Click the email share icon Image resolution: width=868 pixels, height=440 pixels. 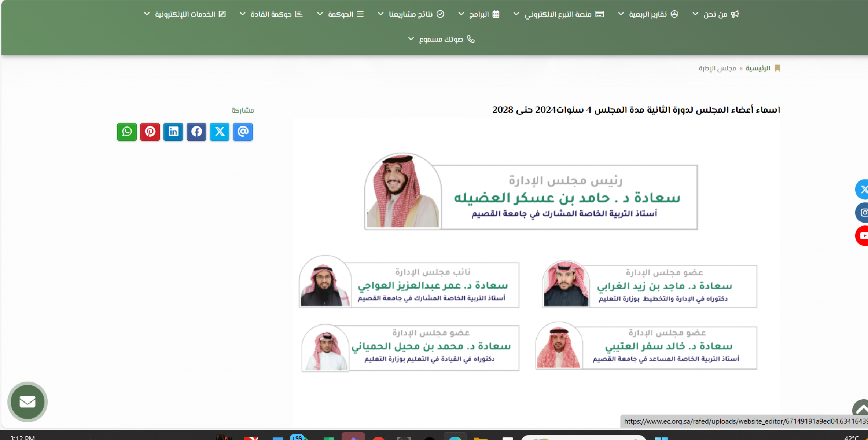click(x=243, y=132)
